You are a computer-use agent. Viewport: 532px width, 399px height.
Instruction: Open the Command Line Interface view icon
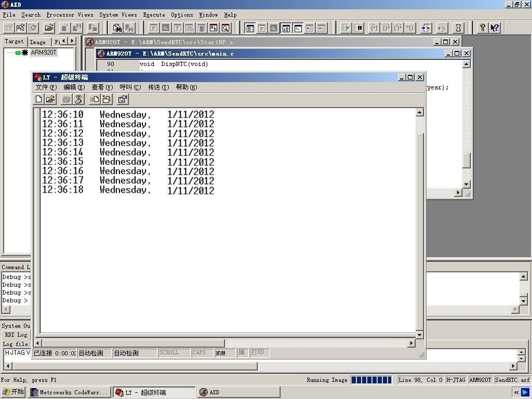click(x=298, y=28)
